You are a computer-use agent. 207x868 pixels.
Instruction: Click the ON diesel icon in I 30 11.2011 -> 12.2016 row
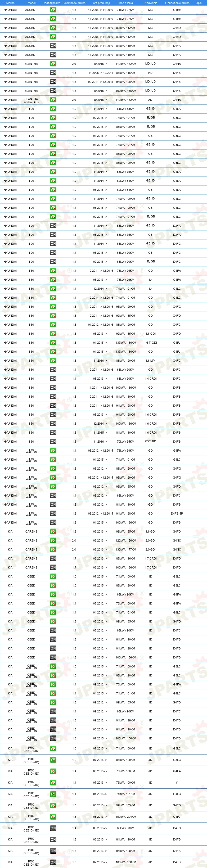point(53,388)
